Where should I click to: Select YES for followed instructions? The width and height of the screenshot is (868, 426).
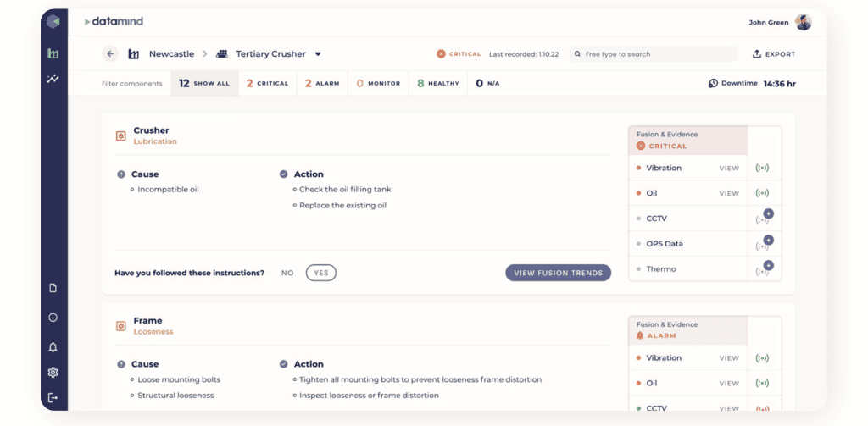[x=321, y=273]
